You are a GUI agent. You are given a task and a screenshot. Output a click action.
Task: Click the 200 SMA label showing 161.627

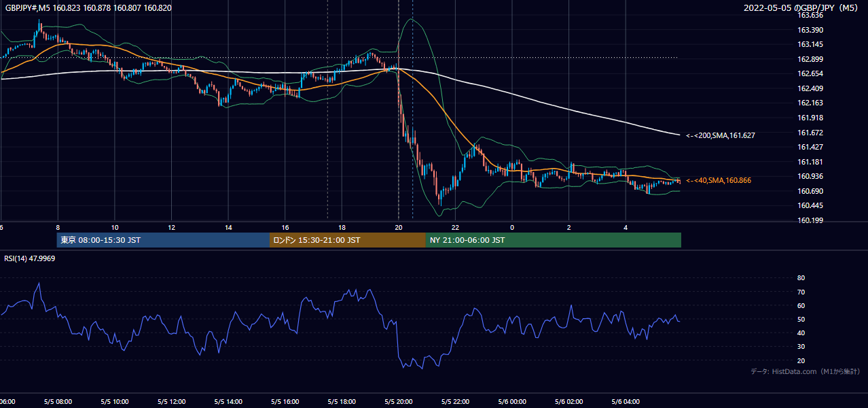pos(721,135)
